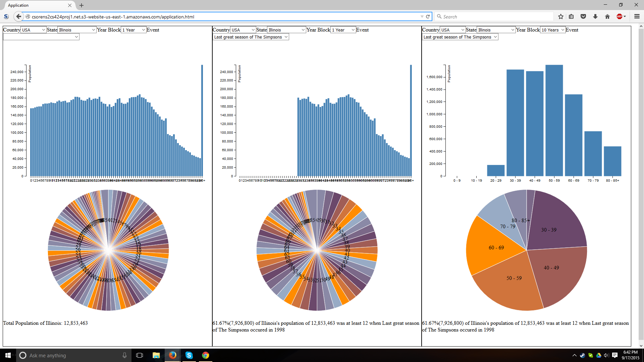Click the 30 - 39 bar in right chart
This screenshot has height=362, width=644.
[515, 123]
